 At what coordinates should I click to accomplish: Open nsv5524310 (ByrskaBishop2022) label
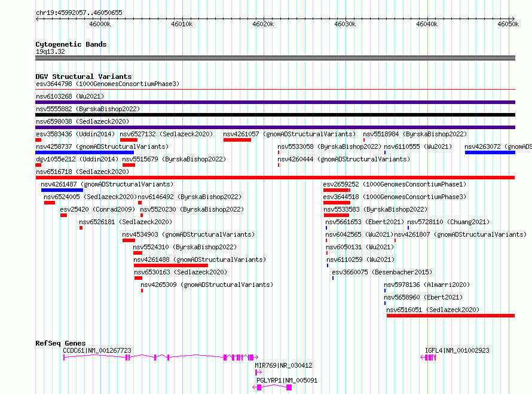185,247
